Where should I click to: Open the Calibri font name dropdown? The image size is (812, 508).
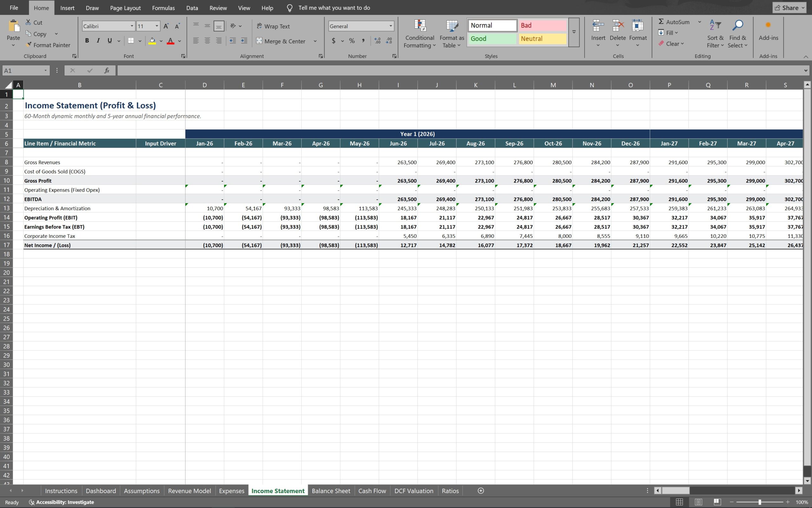tap(132, 26)
